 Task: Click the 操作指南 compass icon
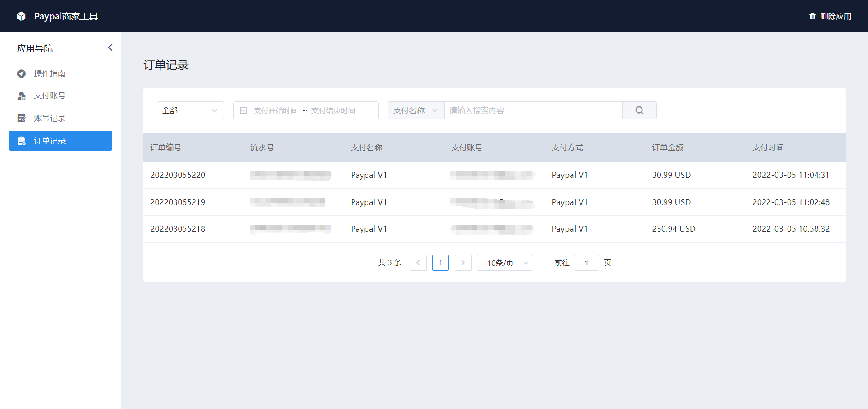pos(21,73)
